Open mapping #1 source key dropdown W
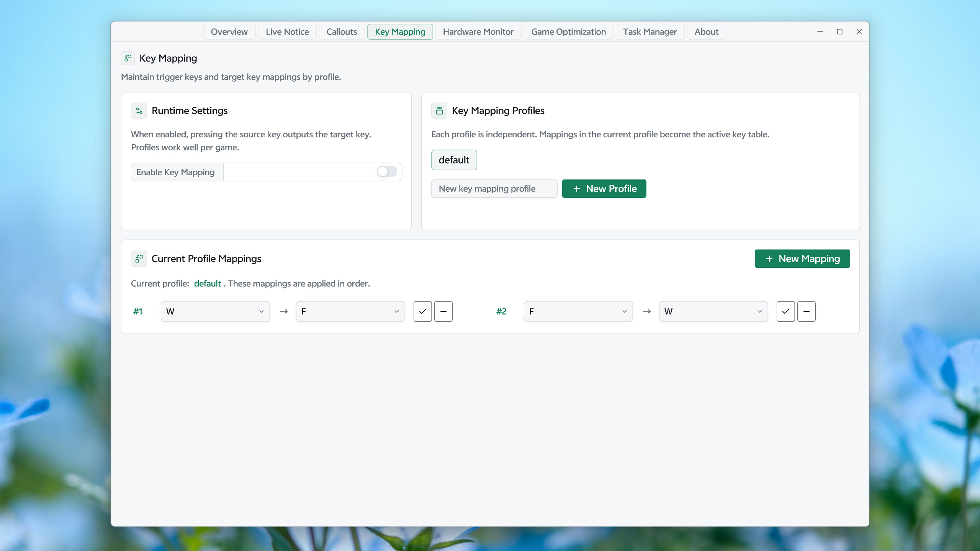980x551 pixels. tap(215, 311)
